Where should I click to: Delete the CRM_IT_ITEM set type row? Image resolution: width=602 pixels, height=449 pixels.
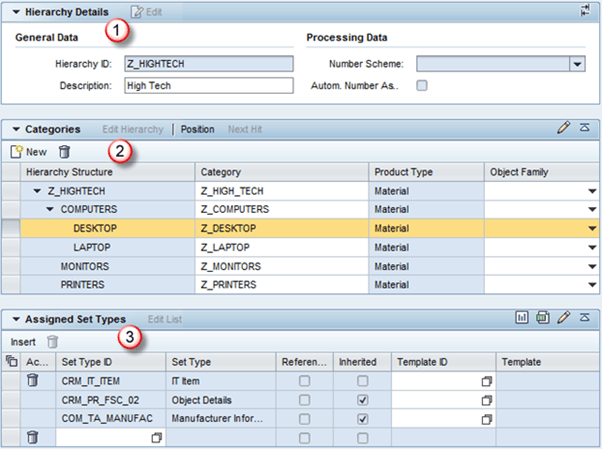pos(32,380)
